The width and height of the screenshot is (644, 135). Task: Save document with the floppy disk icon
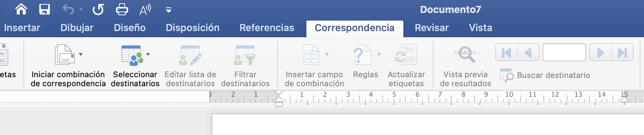tap(44, 9)
